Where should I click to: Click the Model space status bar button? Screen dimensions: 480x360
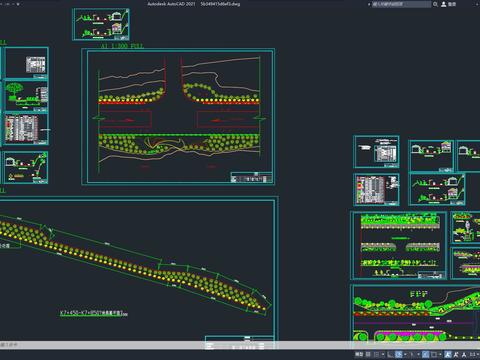(359, 354)
